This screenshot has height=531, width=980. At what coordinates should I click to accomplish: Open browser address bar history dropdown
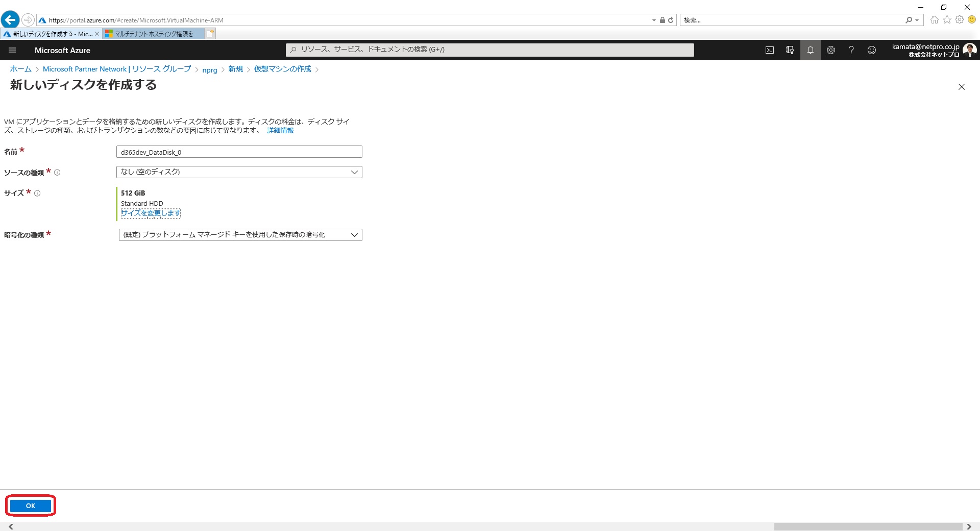[x=654, y=20]
